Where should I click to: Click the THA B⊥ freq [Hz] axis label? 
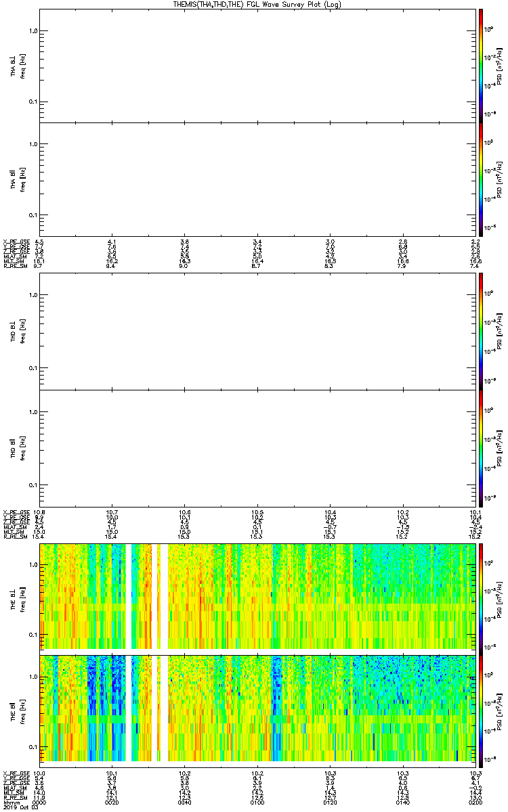[18, 66]
